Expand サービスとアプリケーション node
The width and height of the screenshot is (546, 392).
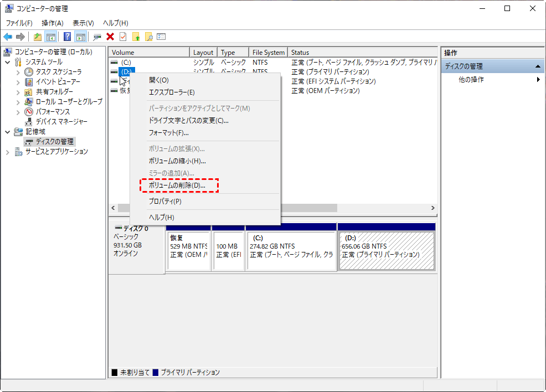(8, 152)
